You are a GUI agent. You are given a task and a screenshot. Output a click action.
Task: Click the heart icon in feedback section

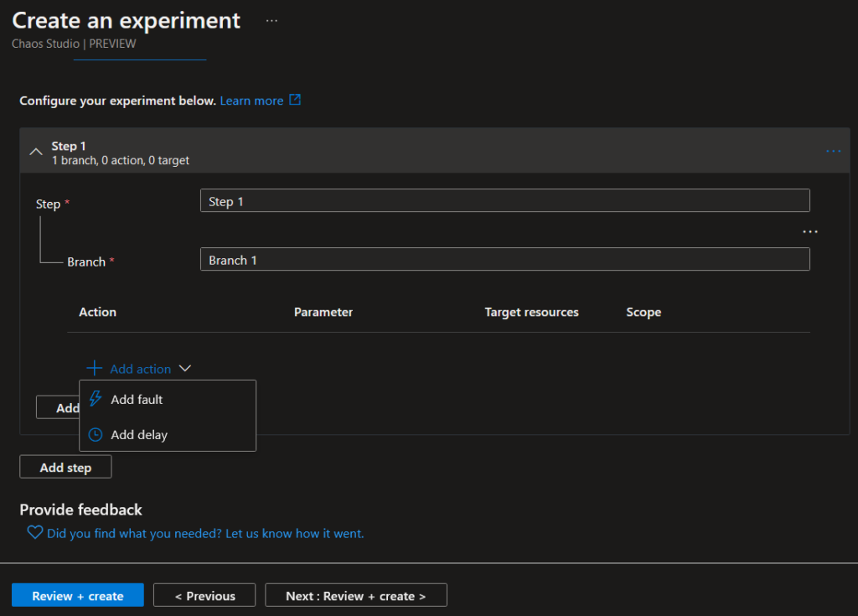click(35, 532)
